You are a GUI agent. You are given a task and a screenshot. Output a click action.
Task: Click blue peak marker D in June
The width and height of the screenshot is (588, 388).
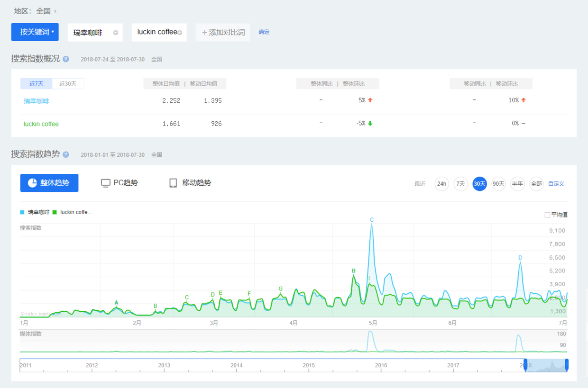[520, 258]
